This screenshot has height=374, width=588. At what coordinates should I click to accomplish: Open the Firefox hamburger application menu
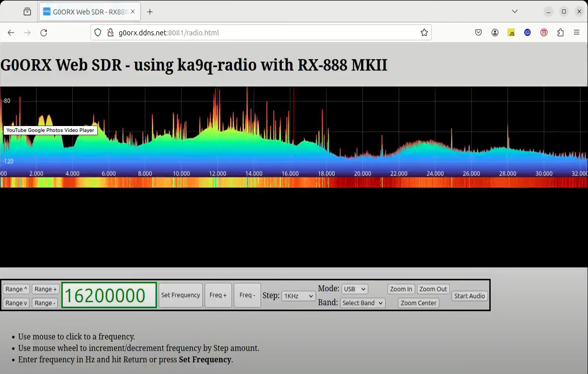tap(577, 33)
